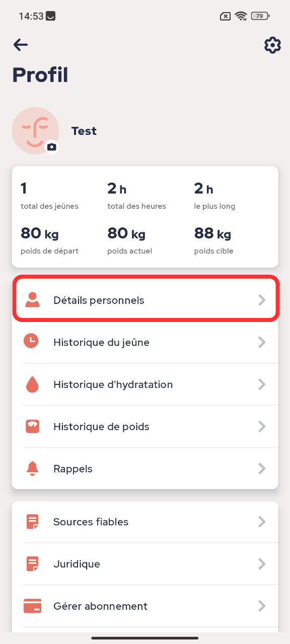Image resolution: width=290 pixels, height=644 pixels.
Task: Tap the bell icon next to Rappels
Action: tap(32, 468)
